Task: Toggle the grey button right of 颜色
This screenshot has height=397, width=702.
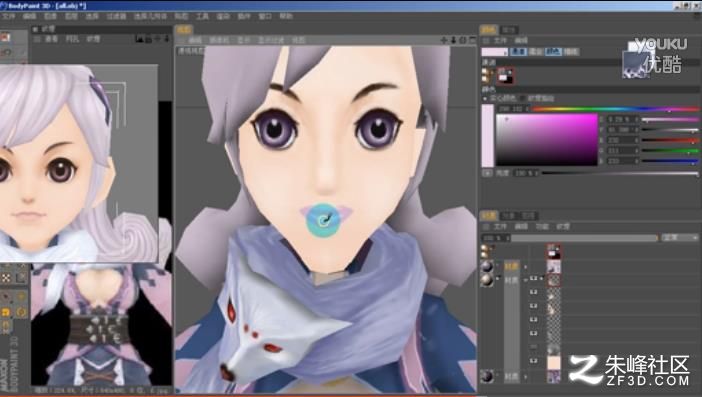Action: [571, 52]
